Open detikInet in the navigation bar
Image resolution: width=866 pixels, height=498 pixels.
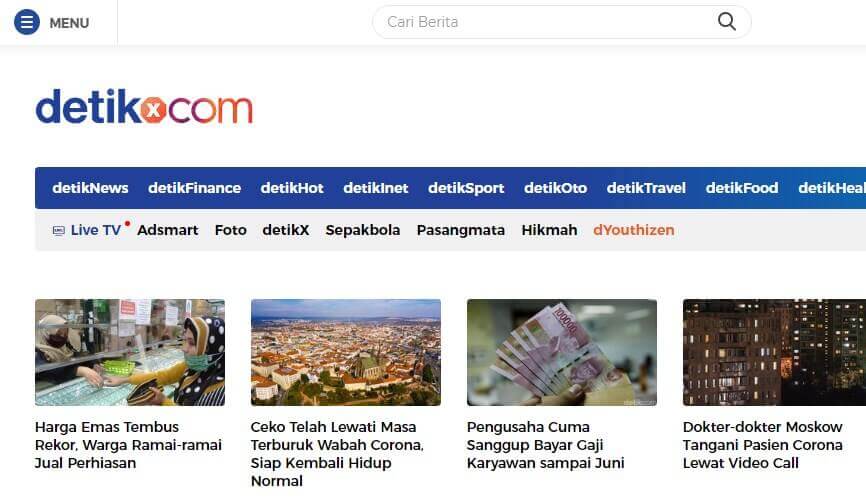[x=376, y=188]
